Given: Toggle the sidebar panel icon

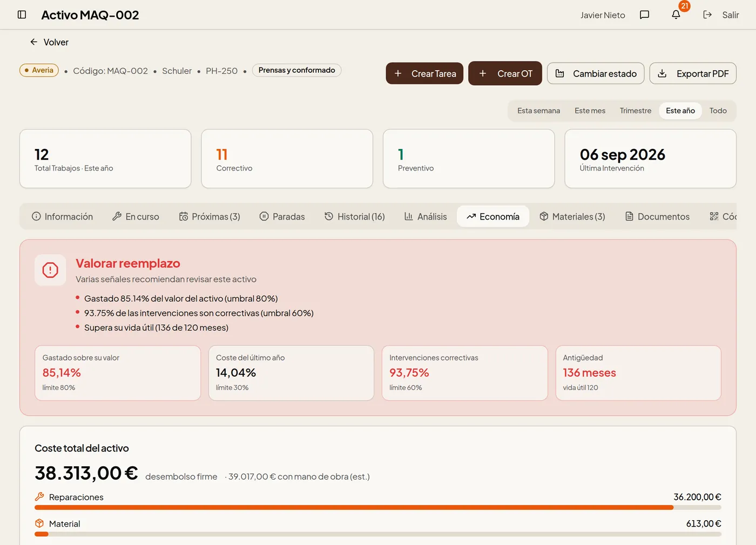Looking at the screenshot, I should (22, 15).
